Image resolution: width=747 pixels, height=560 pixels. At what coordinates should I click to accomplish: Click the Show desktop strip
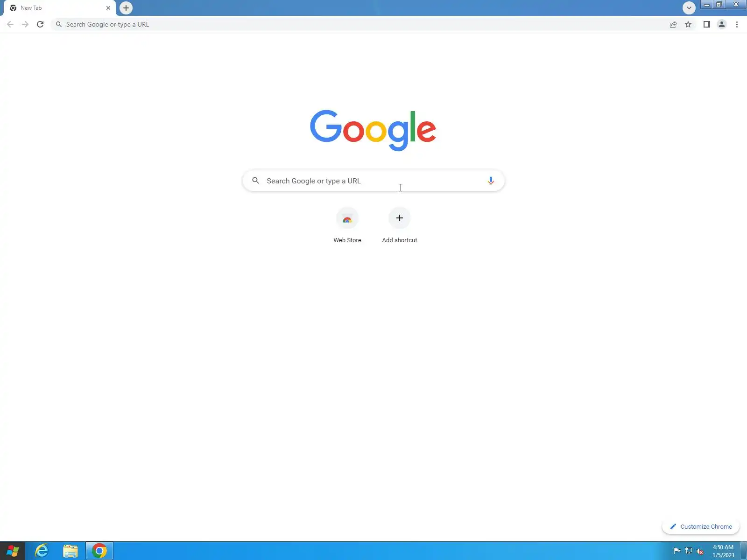click(x=743, y=551)
